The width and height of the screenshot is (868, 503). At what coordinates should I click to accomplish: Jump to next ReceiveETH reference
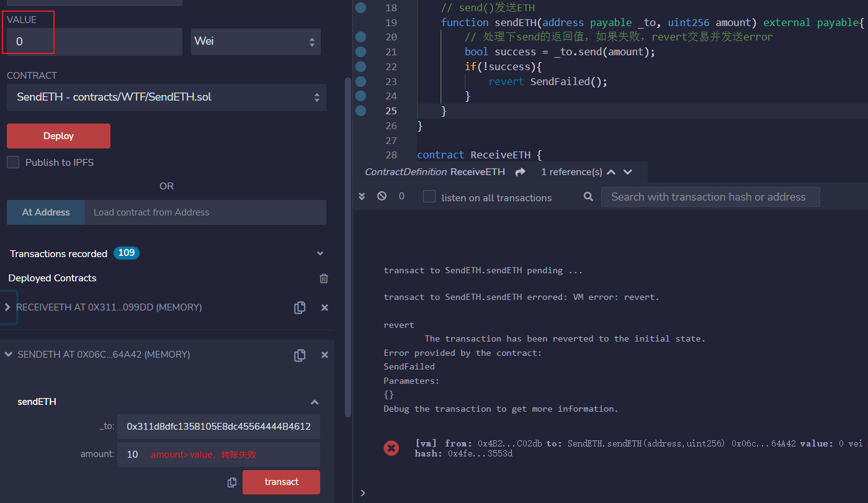click(x=628, y=172)
